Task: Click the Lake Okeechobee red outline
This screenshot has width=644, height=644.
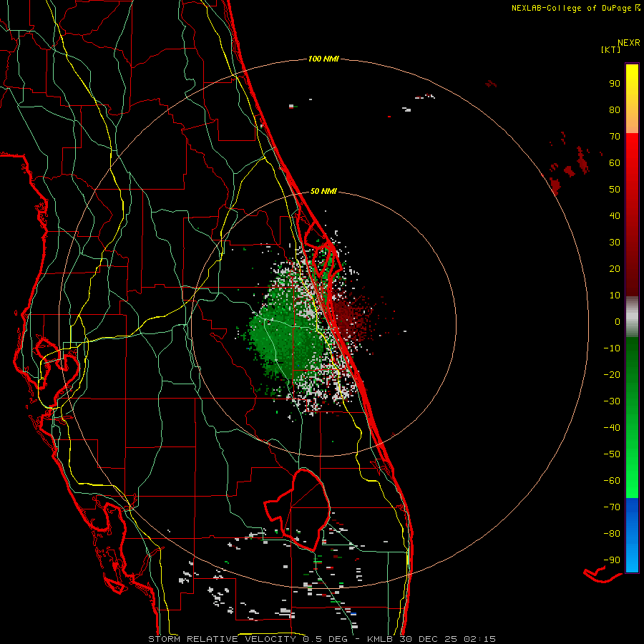Action: [298, 509]
